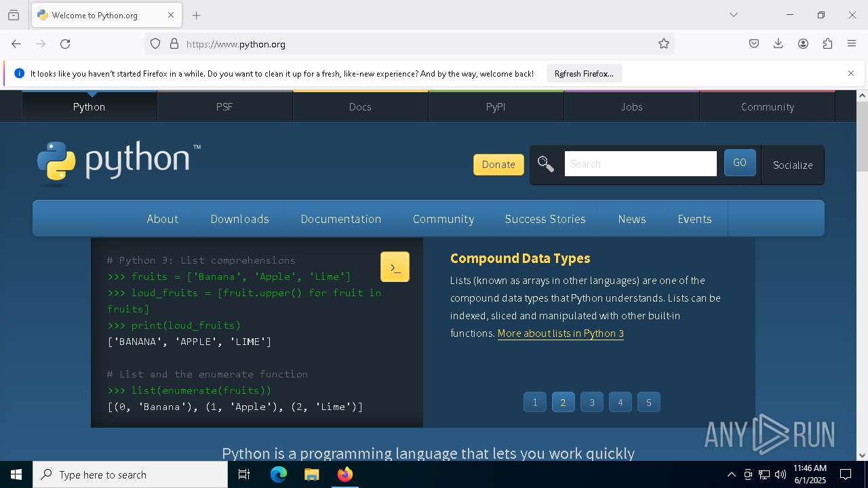Switch to the PyPI top tab
This screenshot has width=868, height=488.
click(x=496, y=106)
